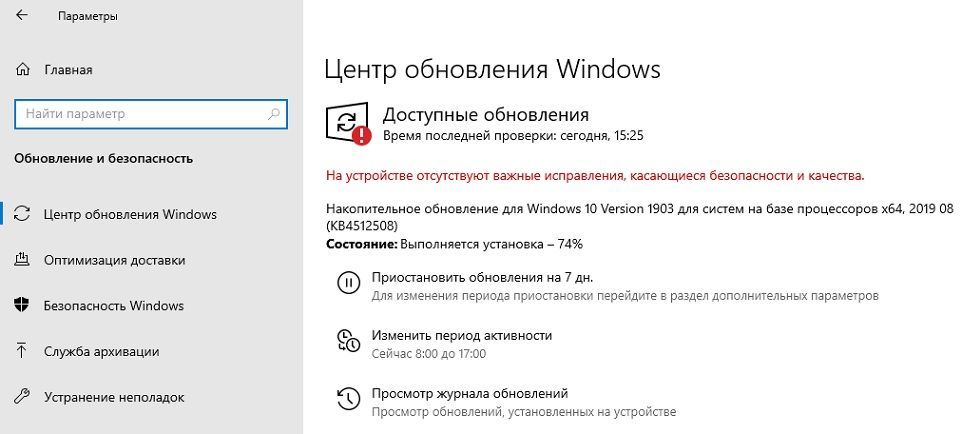Open Центр обновления Windows section

pyautogui.click(x=130, y=214)
